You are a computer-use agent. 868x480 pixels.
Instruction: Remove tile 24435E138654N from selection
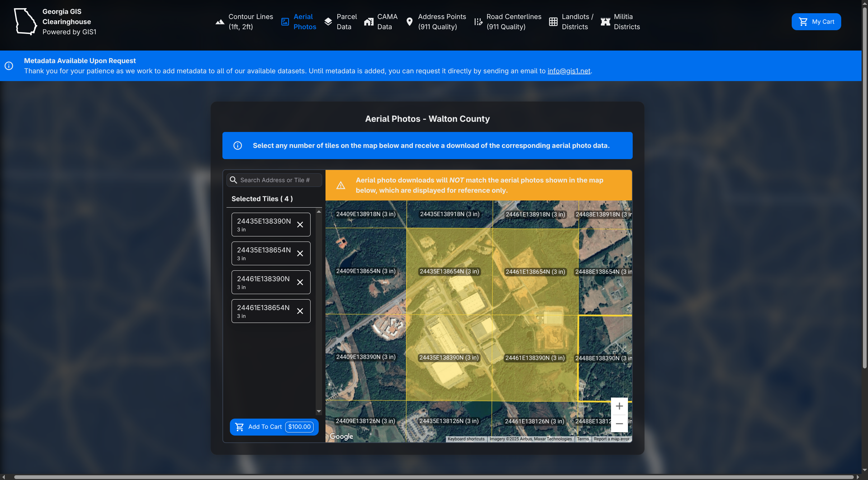coord(300,253)
